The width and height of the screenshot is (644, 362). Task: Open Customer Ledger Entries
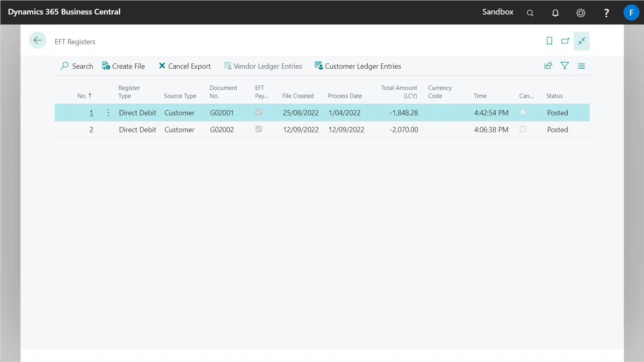pyautogui.click(x=358, y=66)
